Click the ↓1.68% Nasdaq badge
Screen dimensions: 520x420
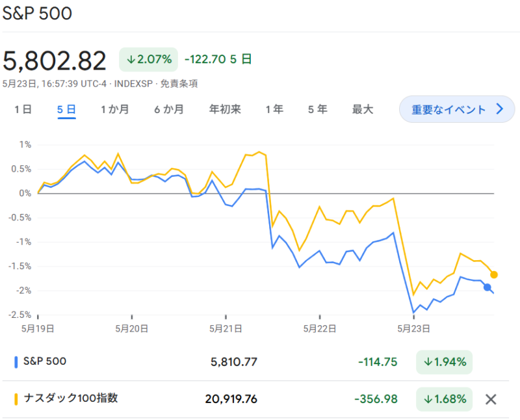(x=445, y=399)
